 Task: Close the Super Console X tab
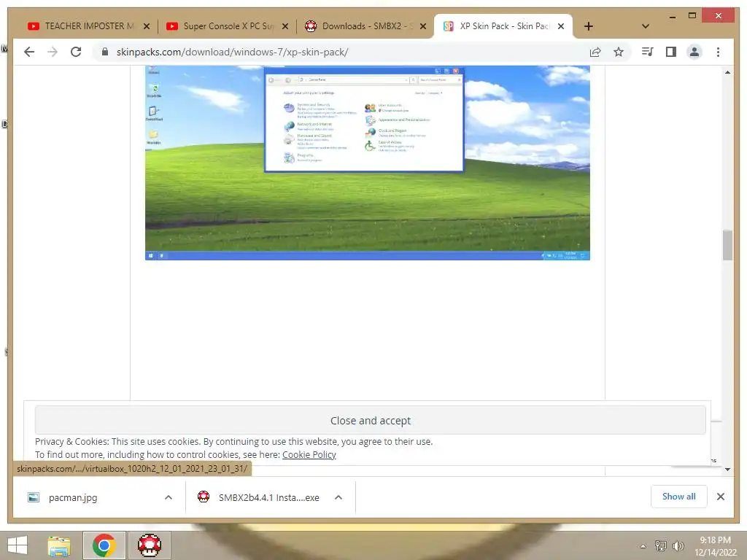point(285,26)
